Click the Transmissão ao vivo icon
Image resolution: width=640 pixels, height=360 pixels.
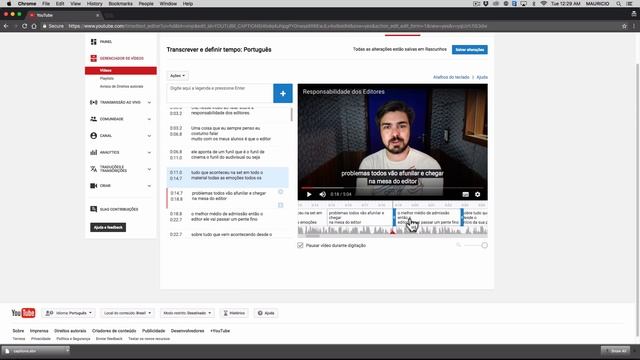pyautogui.click(x=93, y=102)
